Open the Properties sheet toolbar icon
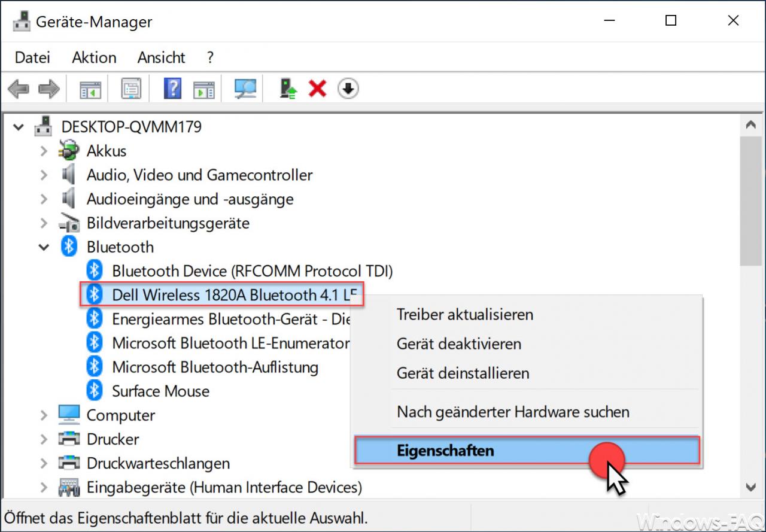This screenshot has width=766, height=532. (x=131, y=89)
